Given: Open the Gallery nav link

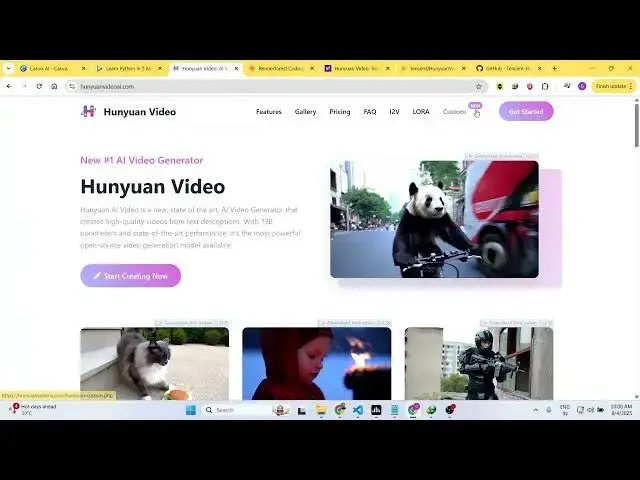Looking at the screenshot, I should [305, 111].
